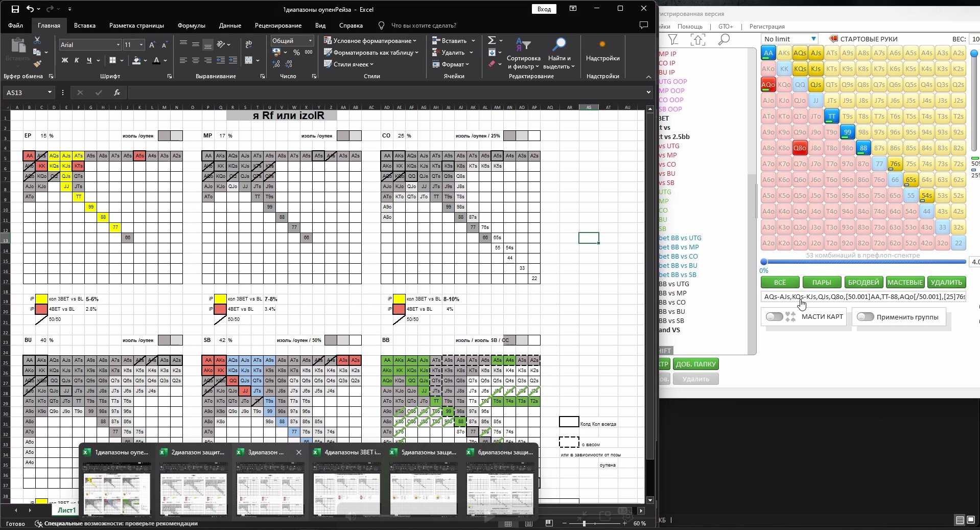Click the fill color bucket icon
980x530 pixels.
pos(136,60)
